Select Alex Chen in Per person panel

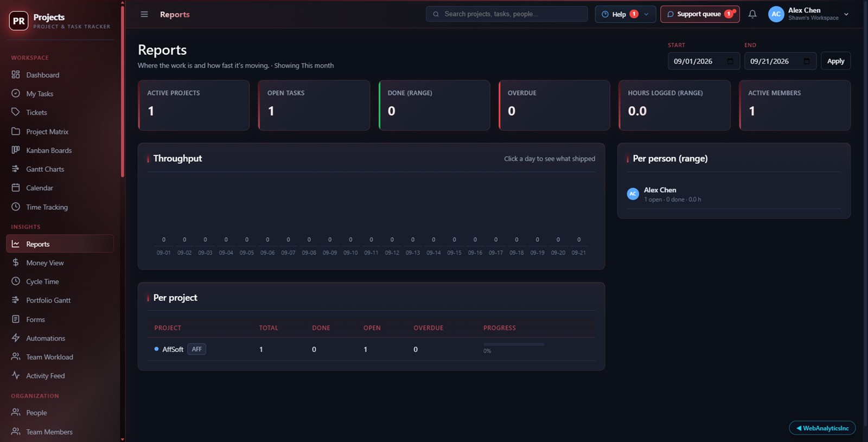(733, 195)
